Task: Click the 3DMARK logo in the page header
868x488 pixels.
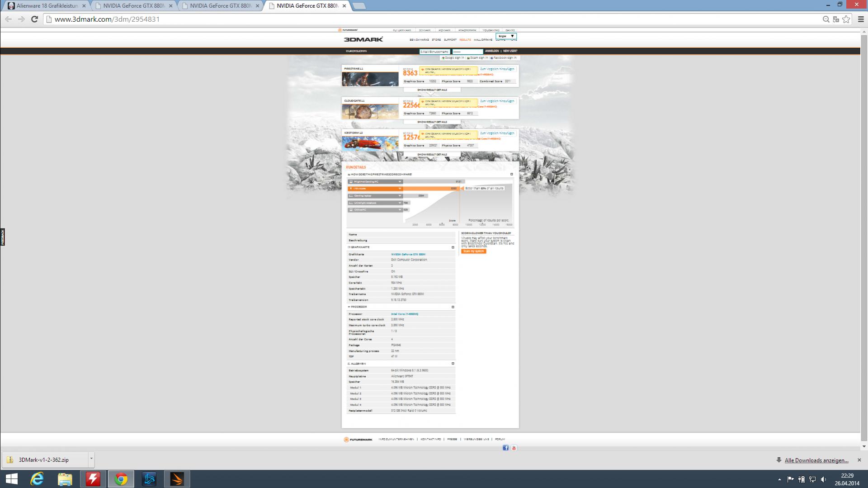Action: pos(363,39)
